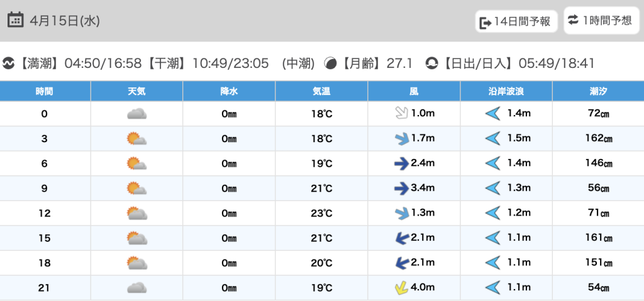Click the 4月15日(水) date label

point(65,21)
